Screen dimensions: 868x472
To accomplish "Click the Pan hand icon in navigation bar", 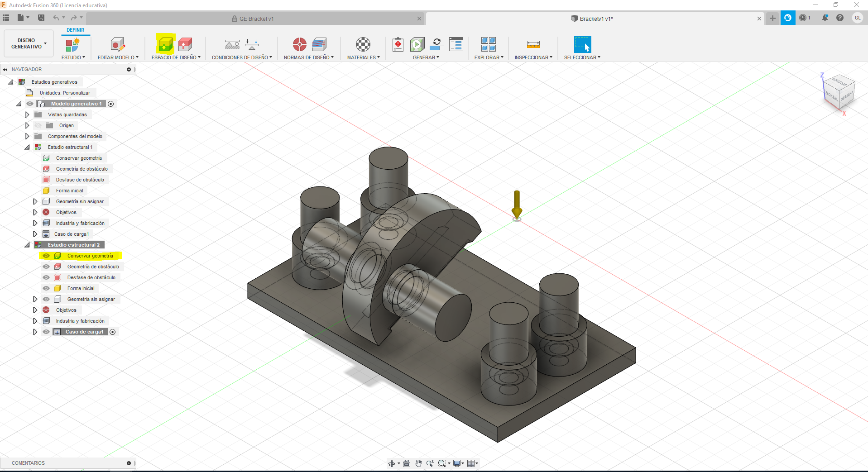I will point(418,463).
